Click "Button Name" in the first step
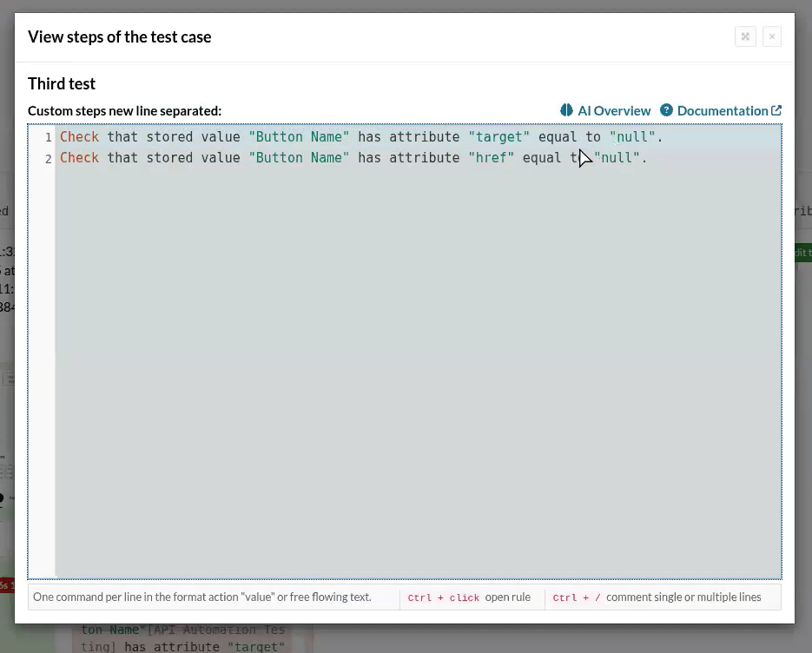This screenshot has height=653, width=812. tap(299, 137)
